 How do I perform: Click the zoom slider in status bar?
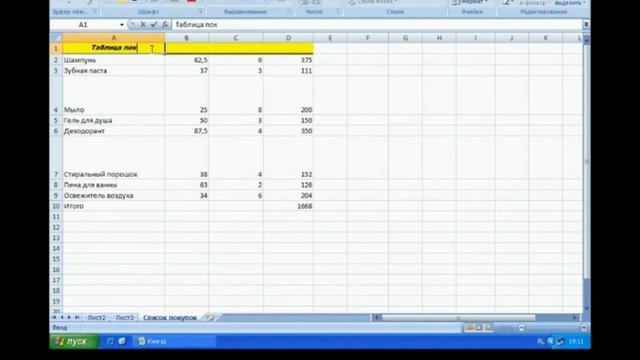552,328
